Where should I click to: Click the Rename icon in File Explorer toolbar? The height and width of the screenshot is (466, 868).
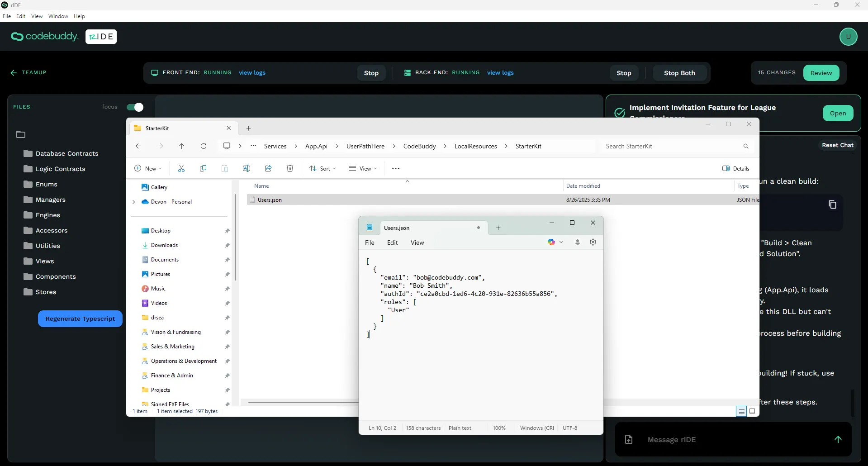click(247, 168)
